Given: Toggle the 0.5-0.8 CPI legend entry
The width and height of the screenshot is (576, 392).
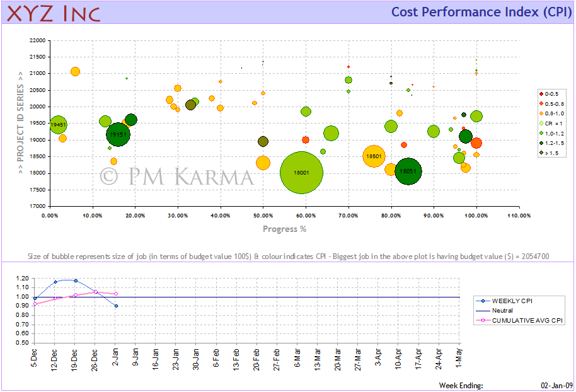Looking at the screenshot, I should 551,104.
